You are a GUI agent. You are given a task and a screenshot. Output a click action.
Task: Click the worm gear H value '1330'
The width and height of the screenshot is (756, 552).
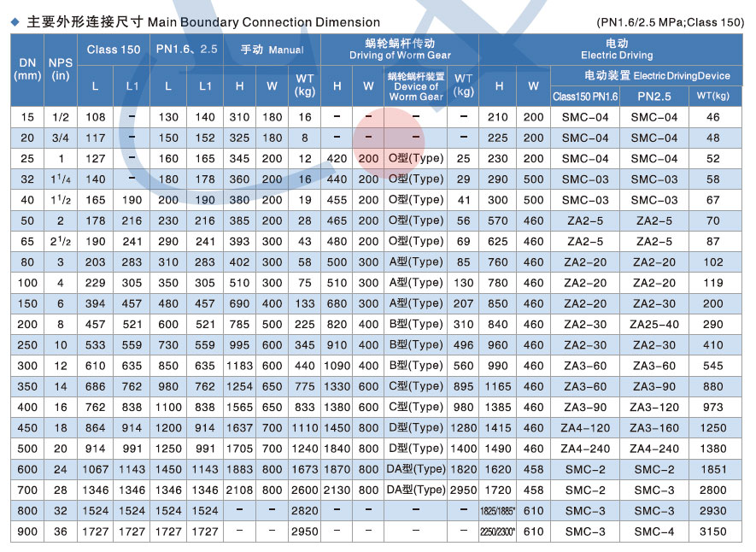pyautogui.click(x=337, y=386)
